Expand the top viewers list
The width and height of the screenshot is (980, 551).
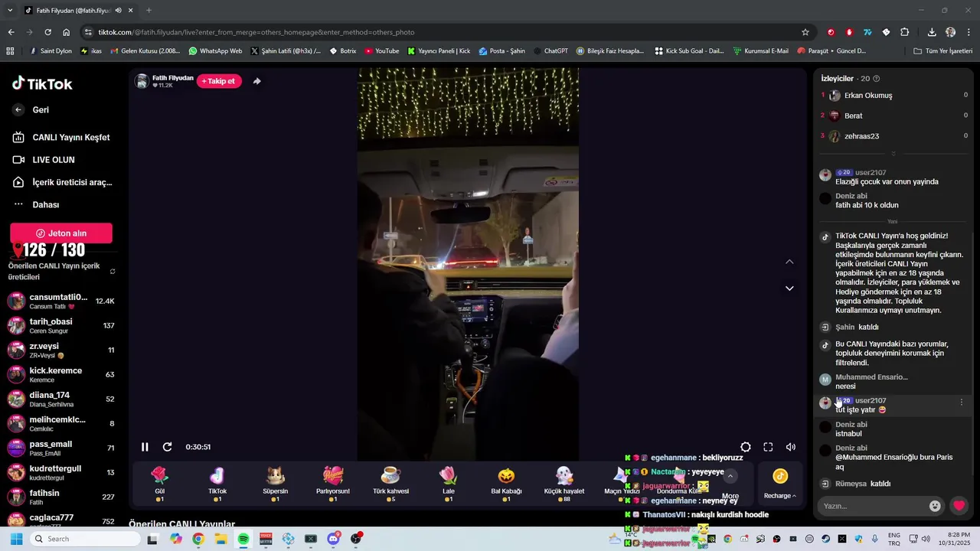point(893,154)
